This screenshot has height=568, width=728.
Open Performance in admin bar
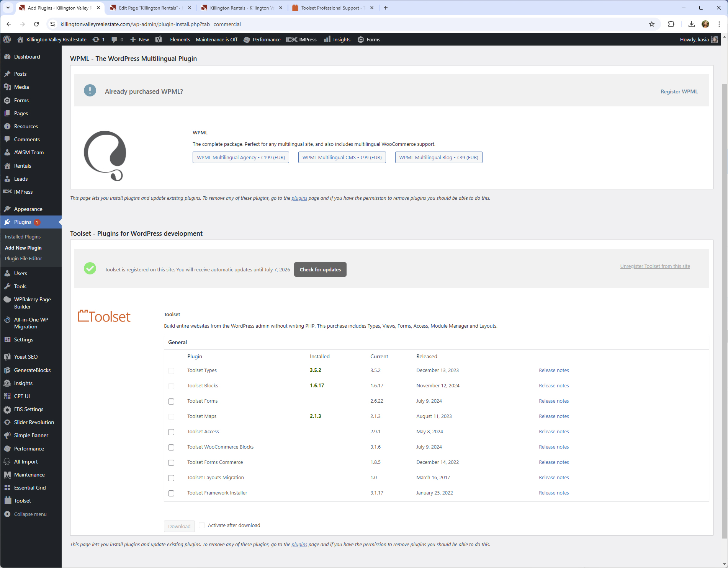click(x=262, y=39)
